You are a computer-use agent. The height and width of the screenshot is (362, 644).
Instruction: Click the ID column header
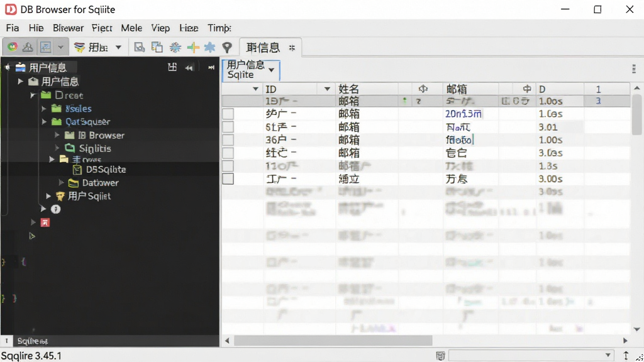pyautogui.click(x=271, y=89)
